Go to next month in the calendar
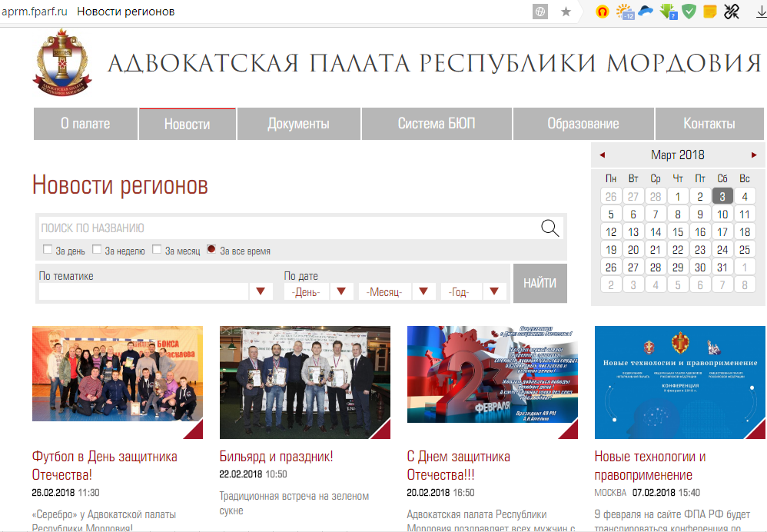The height and width of the screenshot is (532, 767). 754,155
